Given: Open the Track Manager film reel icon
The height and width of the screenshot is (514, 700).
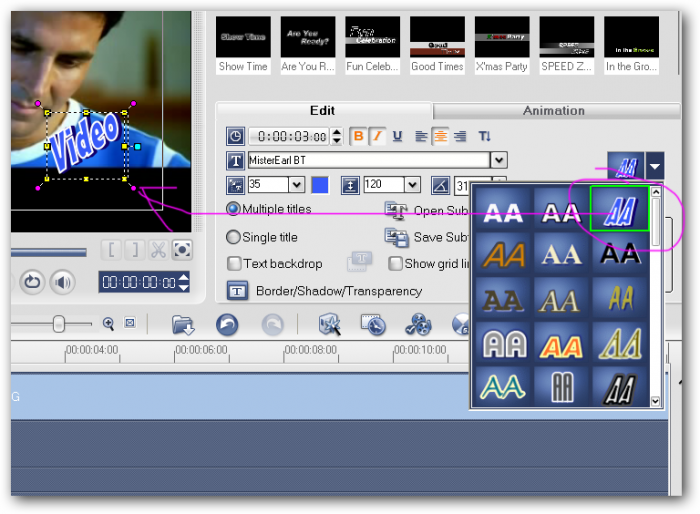Looking at the screenshot, I should [418, 325].
